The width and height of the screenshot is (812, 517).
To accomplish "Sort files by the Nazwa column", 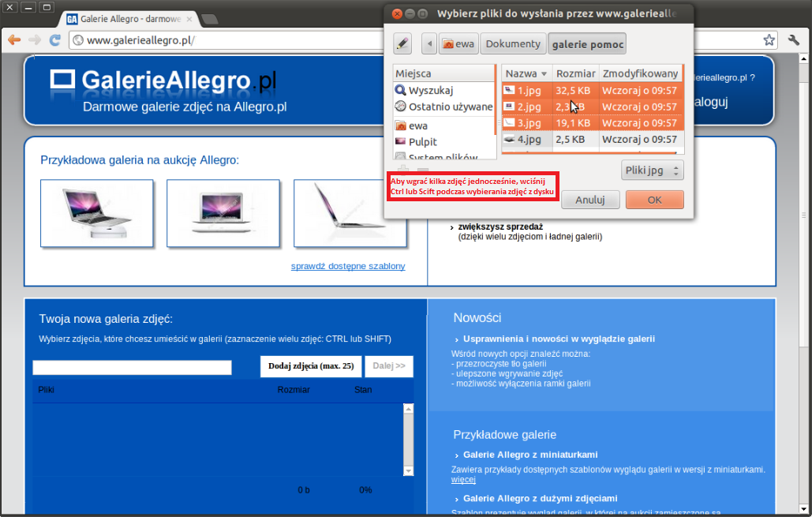I will tap(526, 73).
